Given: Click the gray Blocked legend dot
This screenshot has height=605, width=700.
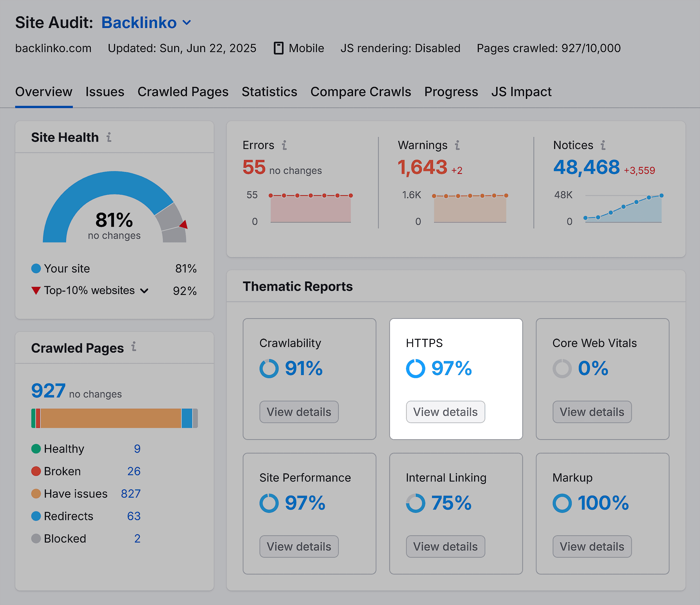Looking at the screenshot, I should [36, 538].
